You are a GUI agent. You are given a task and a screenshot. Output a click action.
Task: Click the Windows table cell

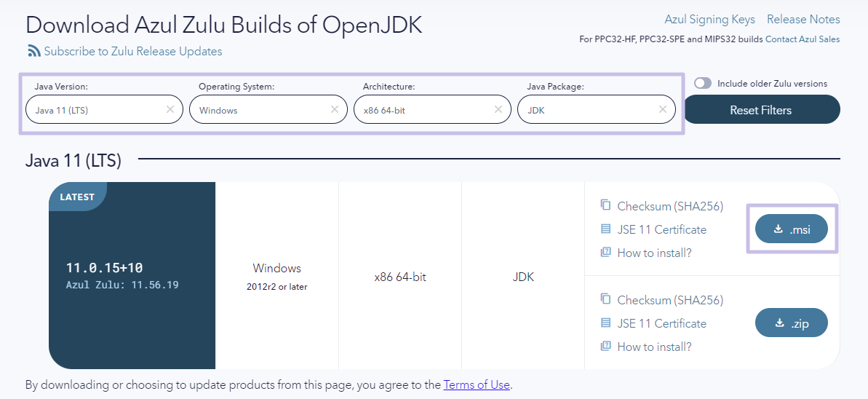pos(276,276)
